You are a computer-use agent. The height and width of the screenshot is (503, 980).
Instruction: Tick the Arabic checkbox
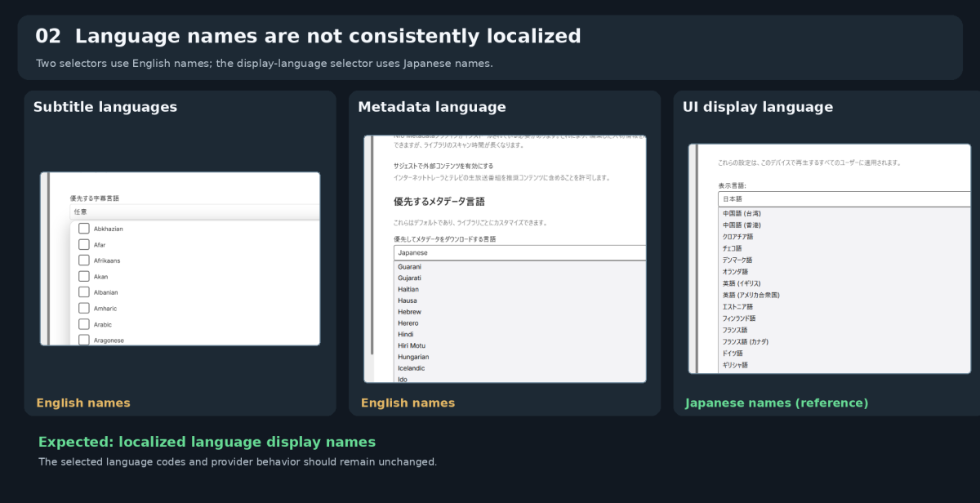pyautogui.click(x=84, y=324)
